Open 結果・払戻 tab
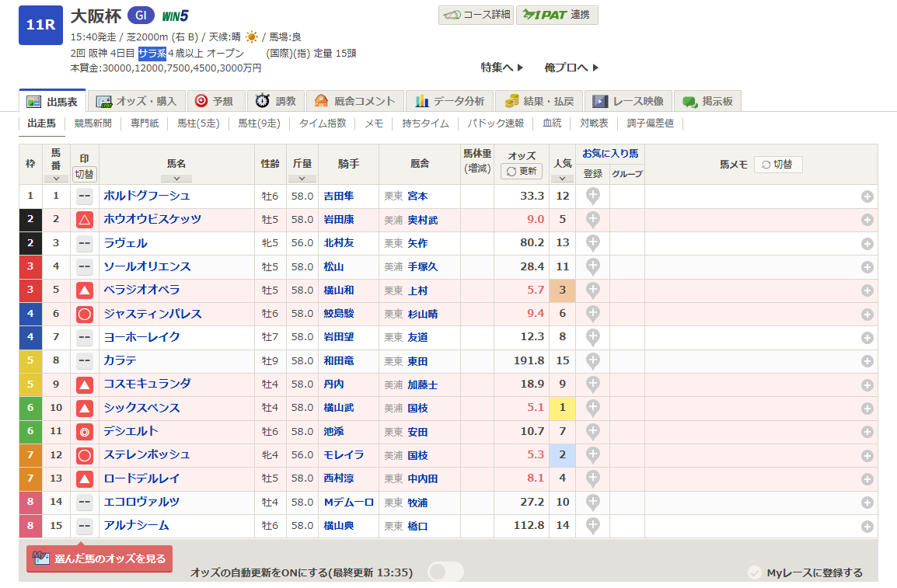This screenshot has width=897, height=588. [539, 101]
